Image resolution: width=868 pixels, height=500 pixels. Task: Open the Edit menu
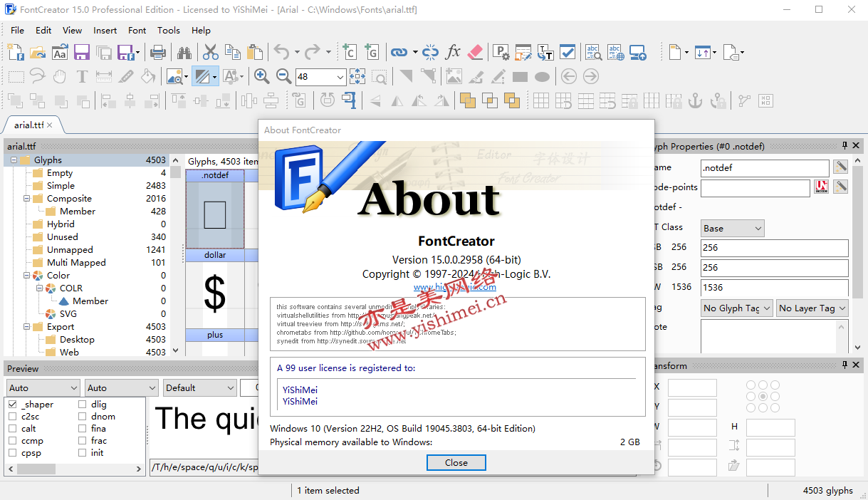[x=43, y=31]
